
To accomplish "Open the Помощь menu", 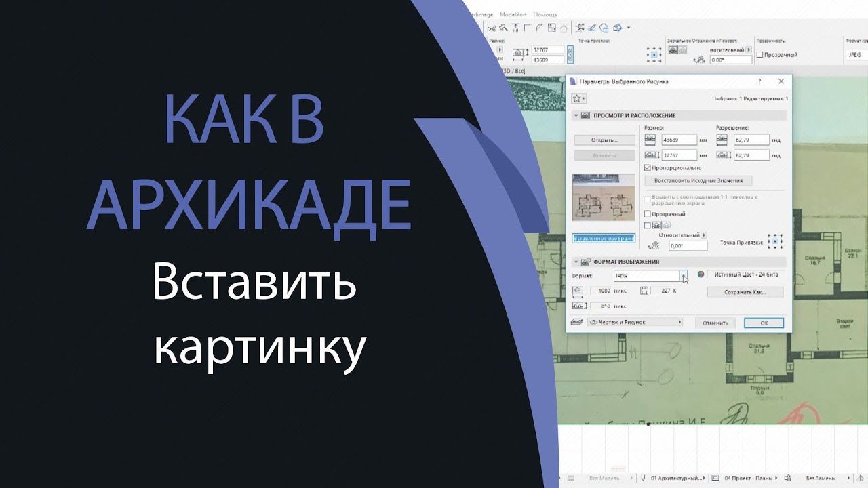I will click(545, 14).
